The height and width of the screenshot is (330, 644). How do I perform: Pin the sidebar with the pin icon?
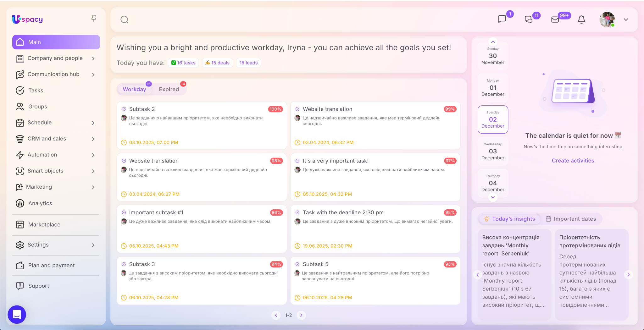pos(93,19)
